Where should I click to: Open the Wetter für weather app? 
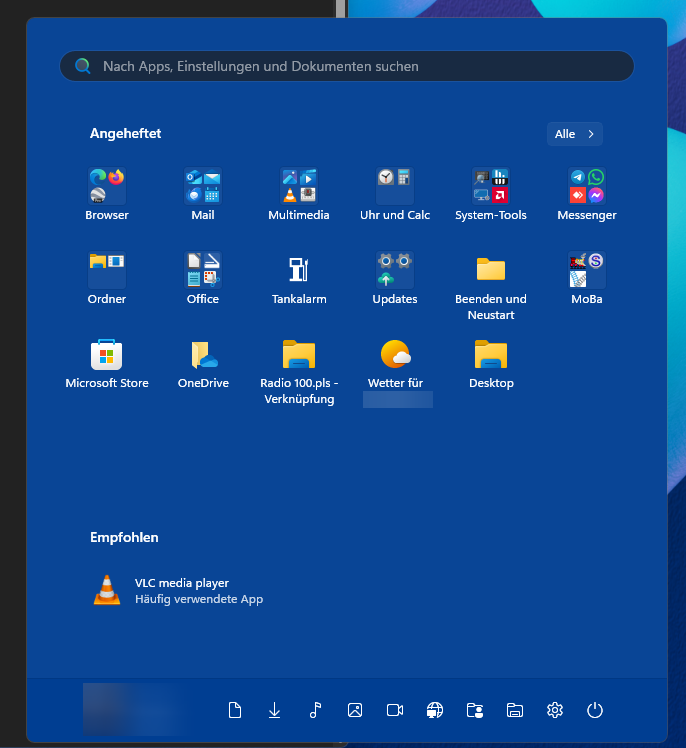pyautogui.click(x=395, y=354)
